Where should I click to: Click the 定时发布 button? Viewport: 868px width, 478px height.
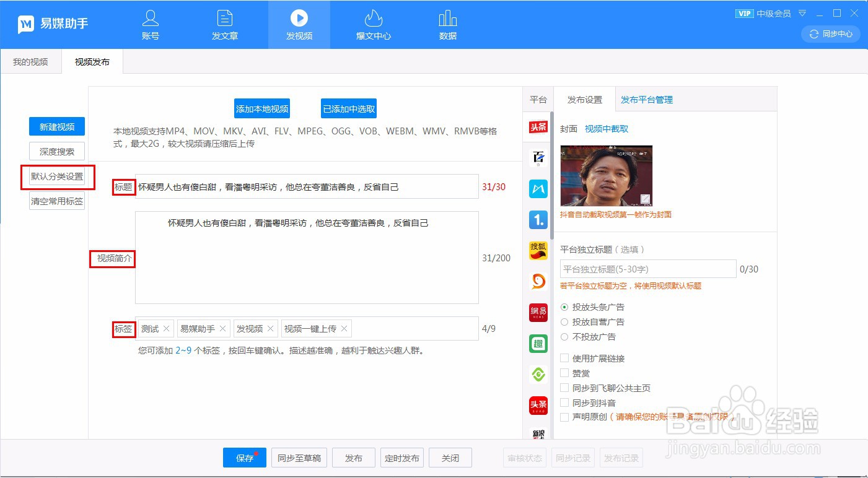click(401, 458)
